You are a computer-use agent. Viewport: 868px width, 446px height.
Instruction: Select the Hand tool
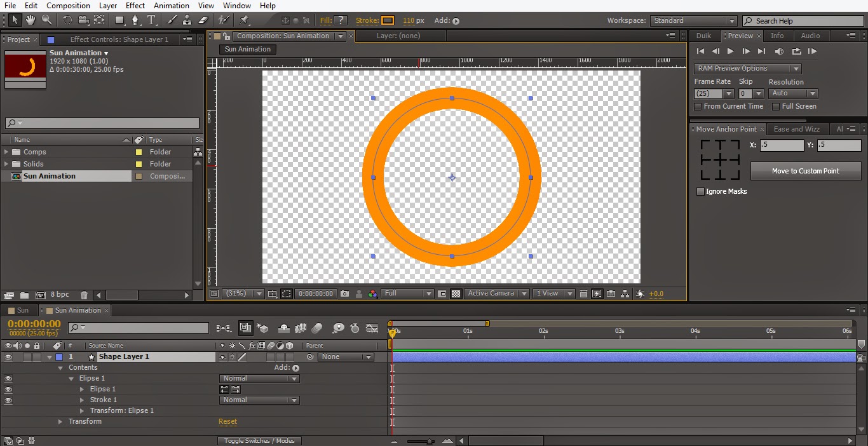(x=30, y=20)
